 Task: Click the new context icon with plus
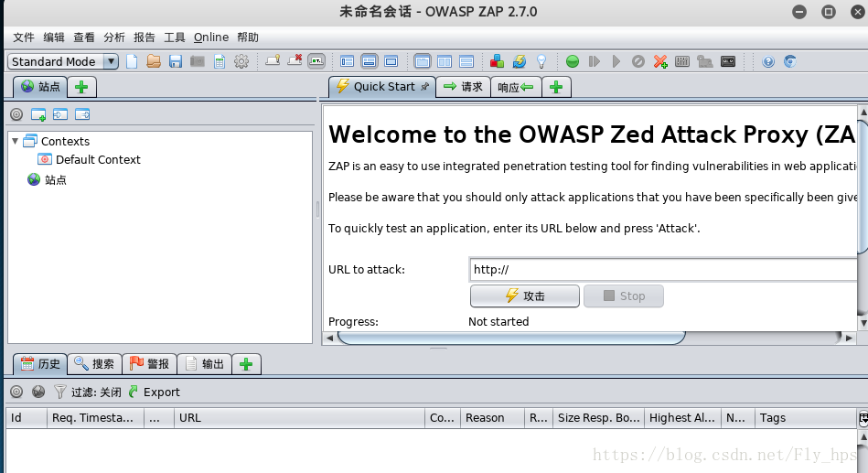tap(38, 114)
